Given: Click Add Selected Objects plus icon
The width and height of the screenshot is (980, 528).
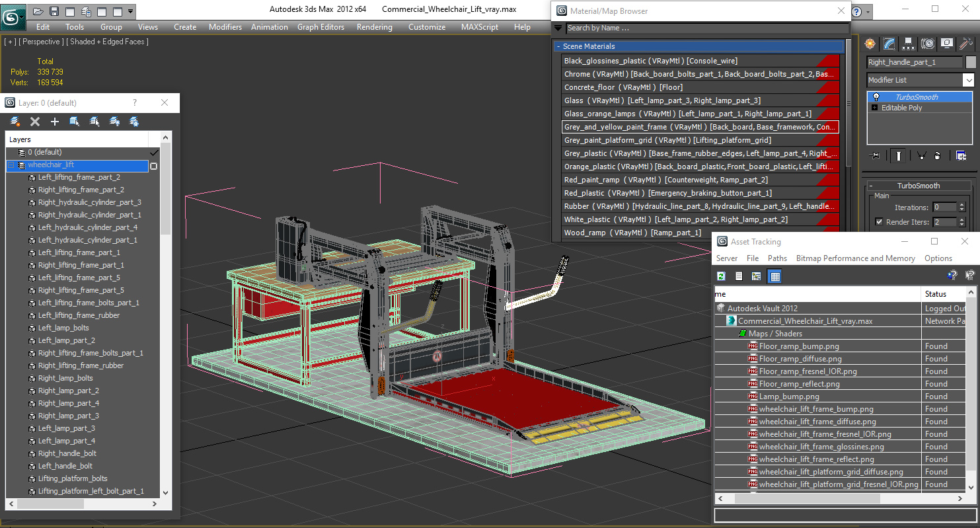Looking at the screenshot, I should tap(55, 122).
